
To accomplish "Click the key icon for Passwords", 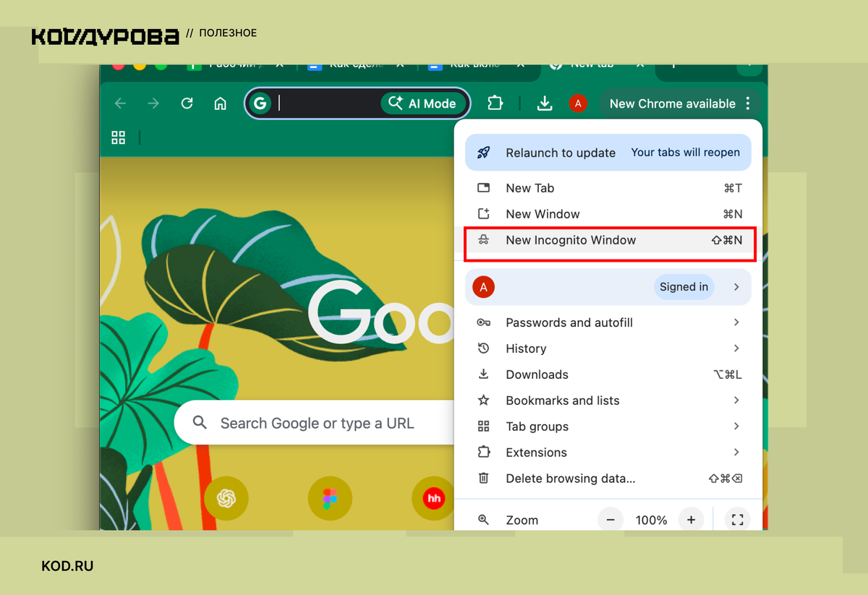I will coord(484,322).
